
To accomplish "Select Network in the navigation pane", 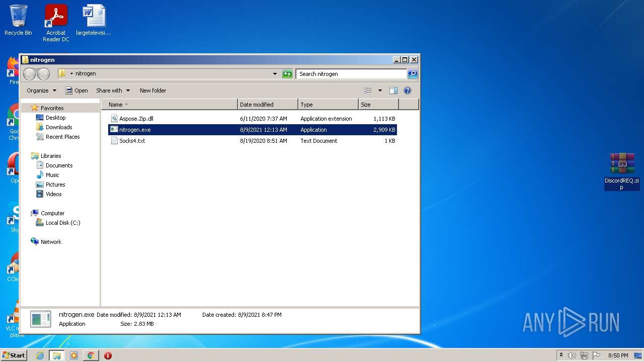I will point(51,242).
